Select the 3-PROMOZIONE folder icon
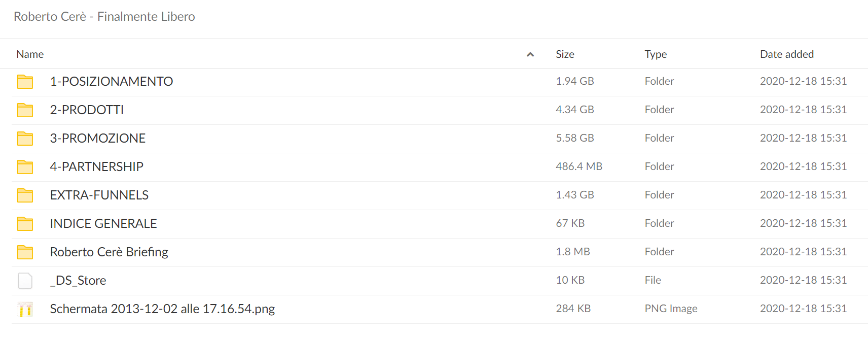Viewport: 868px width, 337px height. coord(25,139)
